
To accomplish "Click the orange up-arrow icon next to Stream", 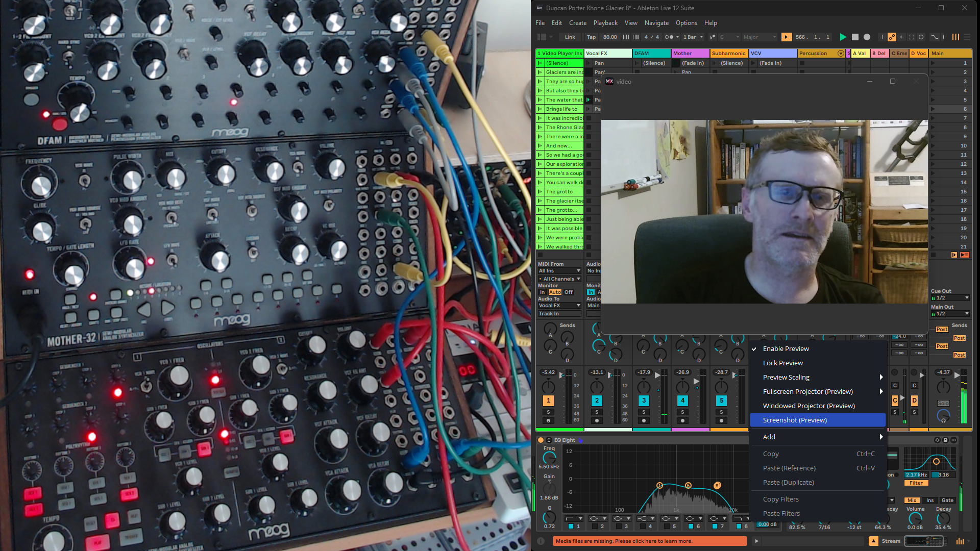I will [874, 541].
